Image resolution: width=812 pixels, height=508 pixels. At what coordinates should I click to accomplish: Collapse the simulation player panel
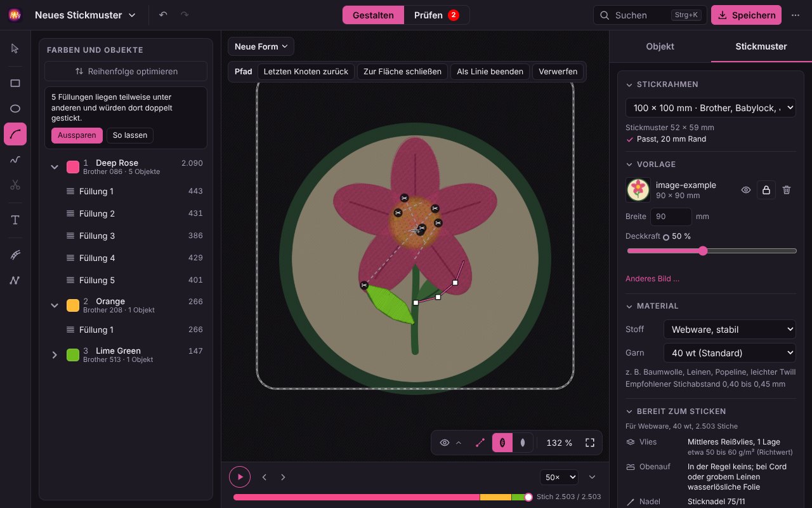pyautogui.click(x=593, y=477)
